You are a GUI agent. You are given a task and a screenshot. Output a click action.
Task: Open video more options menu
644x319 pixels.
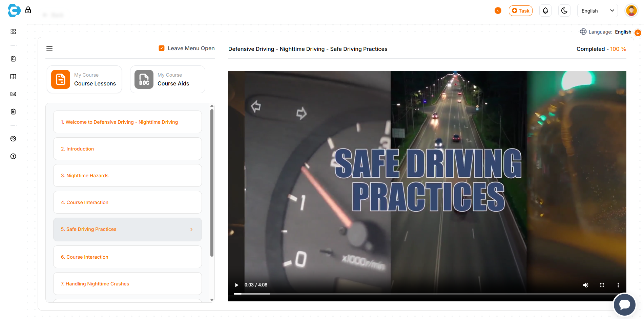[x=618, y=285]
